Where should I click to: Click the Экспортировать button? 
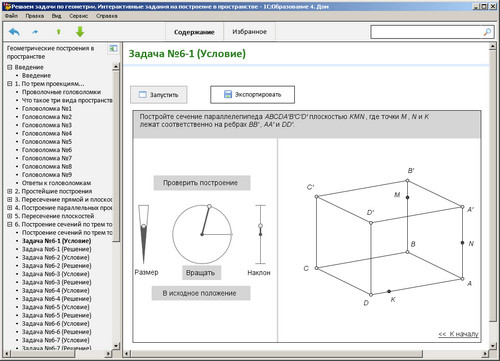[x=252, y=95]
